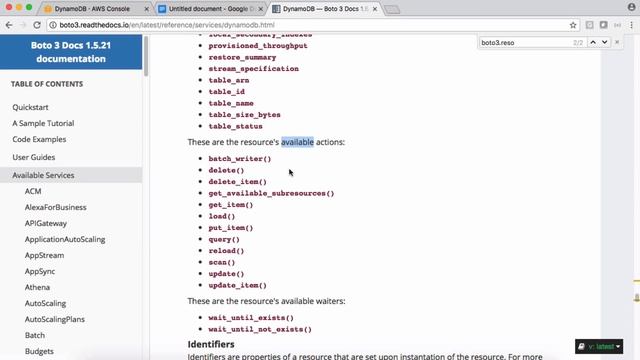Open Code Examples section
640x360 pixels.
click(39, 139)
